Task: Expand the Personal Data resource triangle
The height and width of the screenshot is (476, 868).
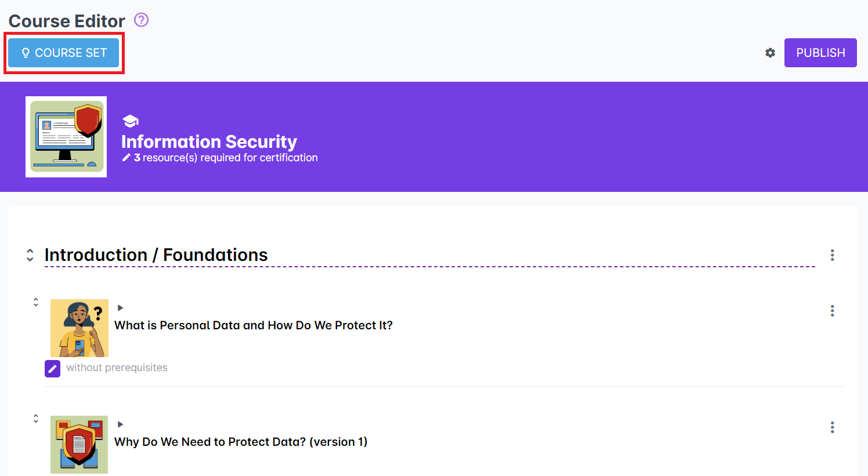Action: point(120,308)
